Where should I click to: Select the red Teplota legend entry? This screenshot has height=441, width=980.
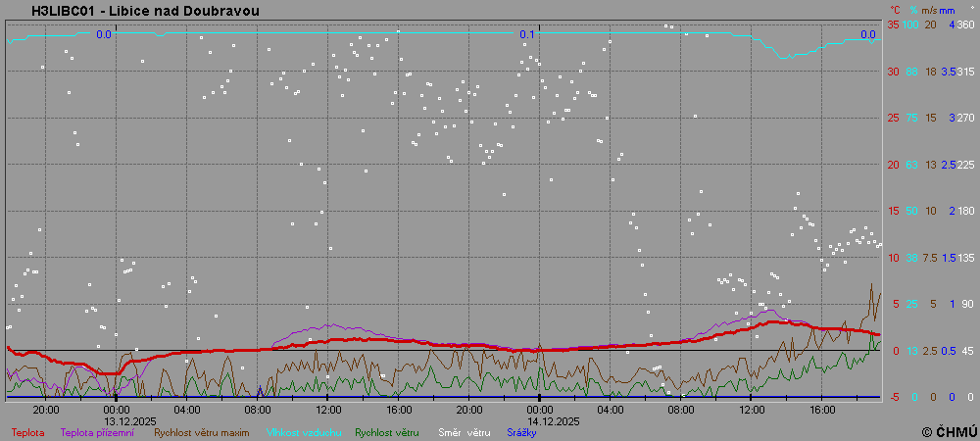click(x=27, y=432)
